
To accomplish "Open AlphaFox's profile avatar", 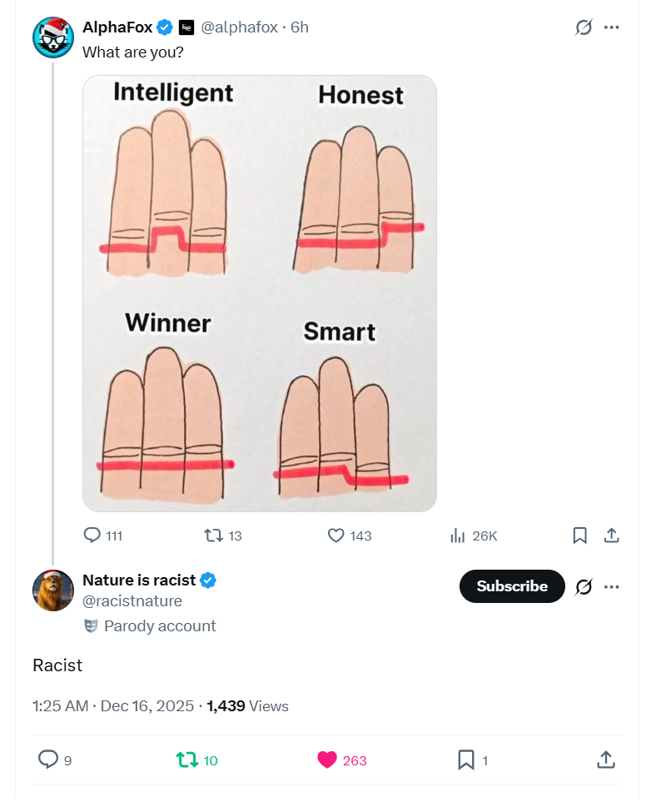I will 53,37.
